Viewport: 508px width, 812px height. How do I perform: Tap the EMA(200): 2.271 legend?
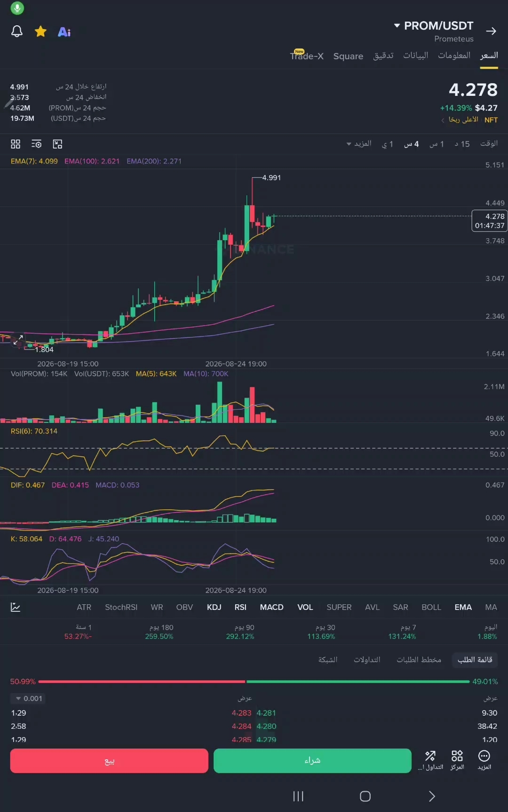(154, 161)
